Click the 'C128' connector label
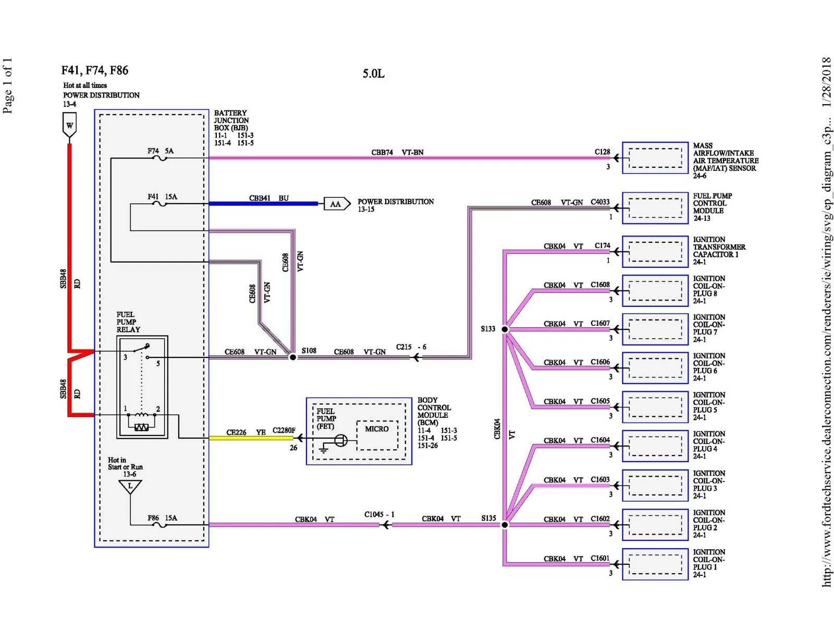The width and height of the screenshot is (834, 644). coord(602,152)
